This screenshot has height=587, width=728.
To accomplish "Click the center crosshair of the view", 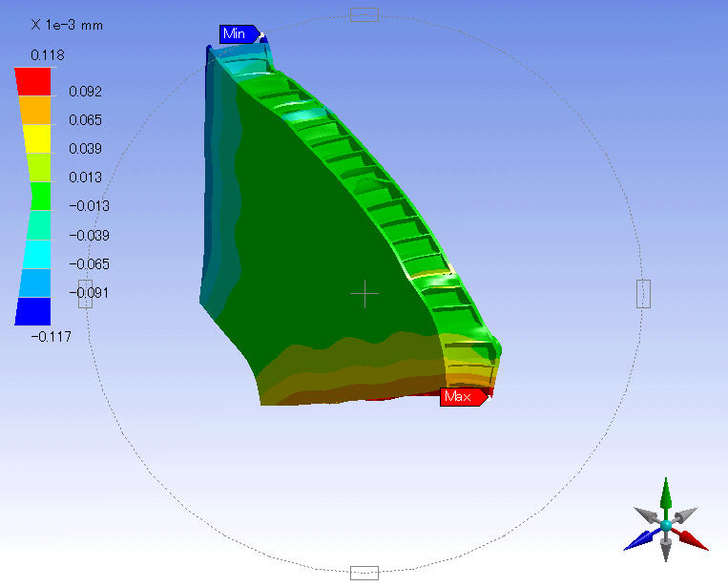I will click(364, 294).
